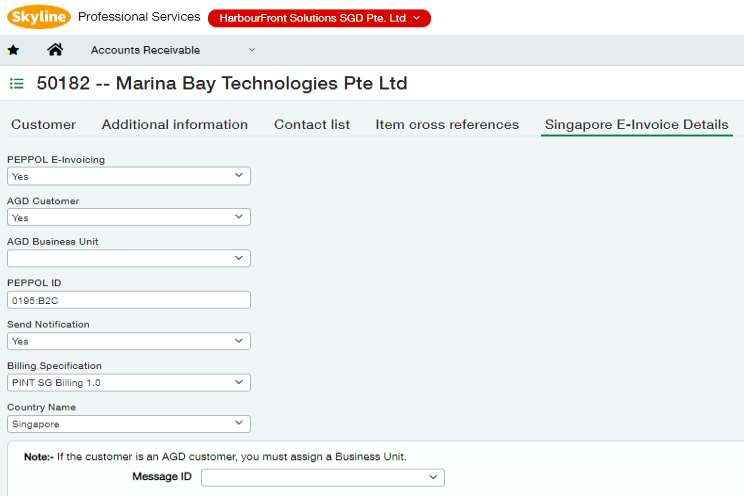Click the favorites star icon

pos(13,50)
